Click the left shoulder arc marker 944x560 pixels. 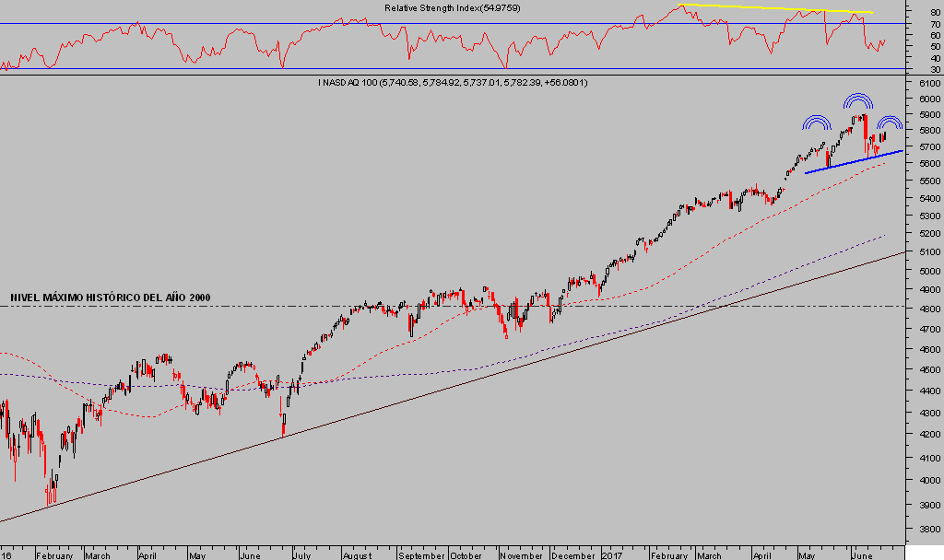pyautogui.click(x=816, y=123)
